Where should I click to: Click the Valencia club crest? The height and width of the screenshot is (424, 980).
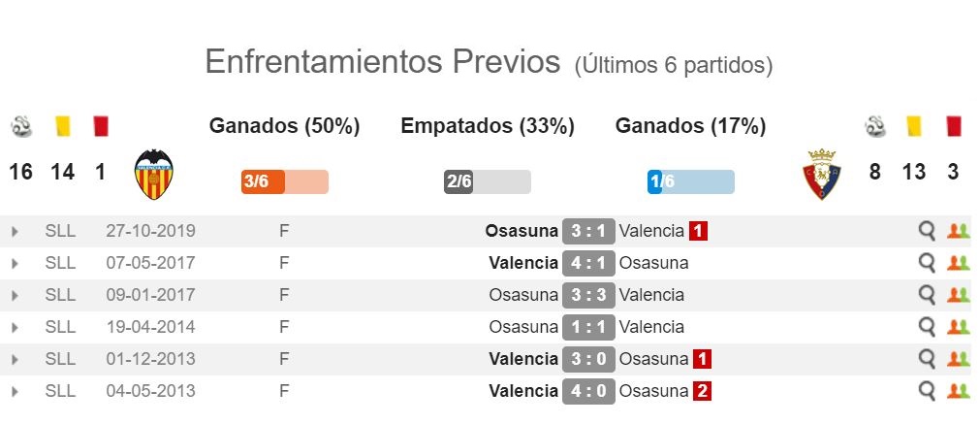pyautogui.click(x=154, y=175)
